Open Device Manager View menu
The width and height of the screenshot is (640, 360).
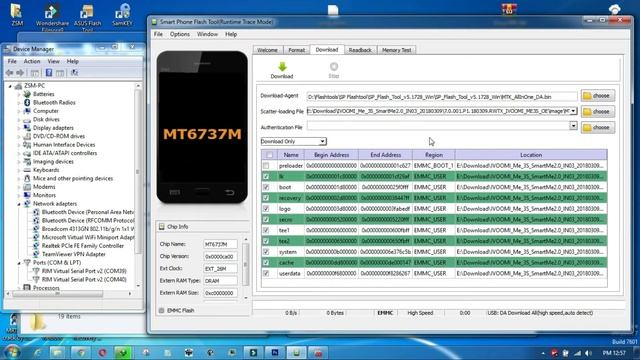[x=53, y=61]
